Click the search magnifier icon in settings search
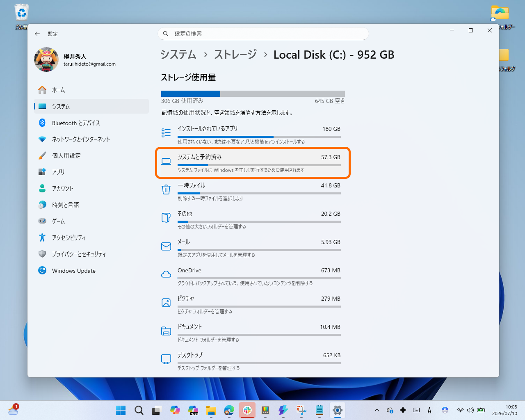The image size is (525, 420). tap(166, 34)
